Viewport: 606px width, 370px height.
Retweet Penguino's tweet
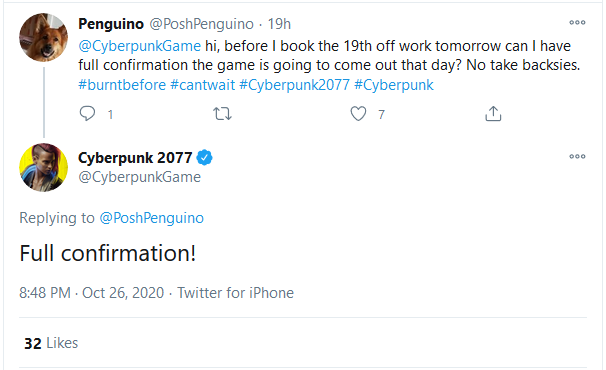(222, 114)
